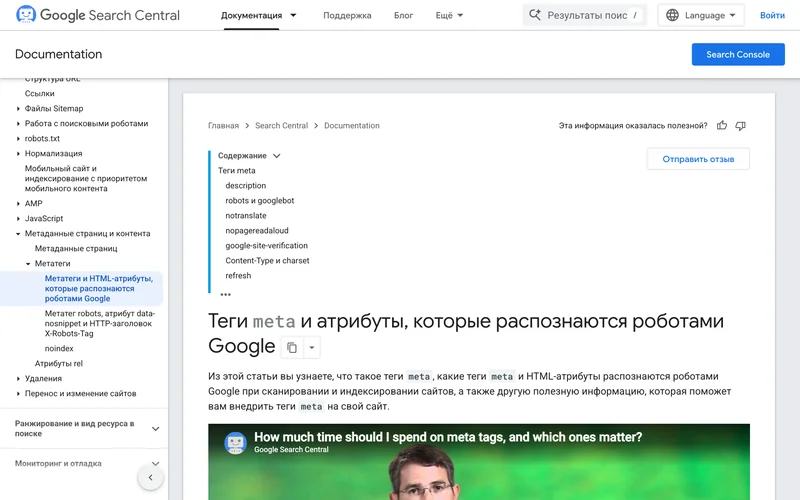This screenshot has width=800, height=500.
Task: Click the video channel avatar icon
Action: 236,442
